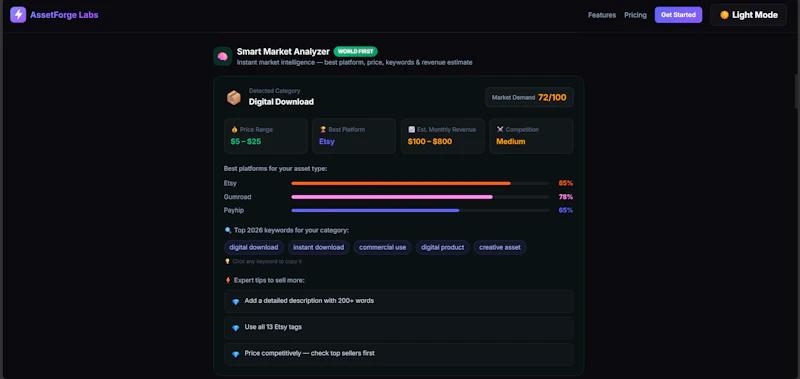This screenshot has width=800, height=379.
Task: Click the sun icon in Light Mode button
Action: (724, 15)
